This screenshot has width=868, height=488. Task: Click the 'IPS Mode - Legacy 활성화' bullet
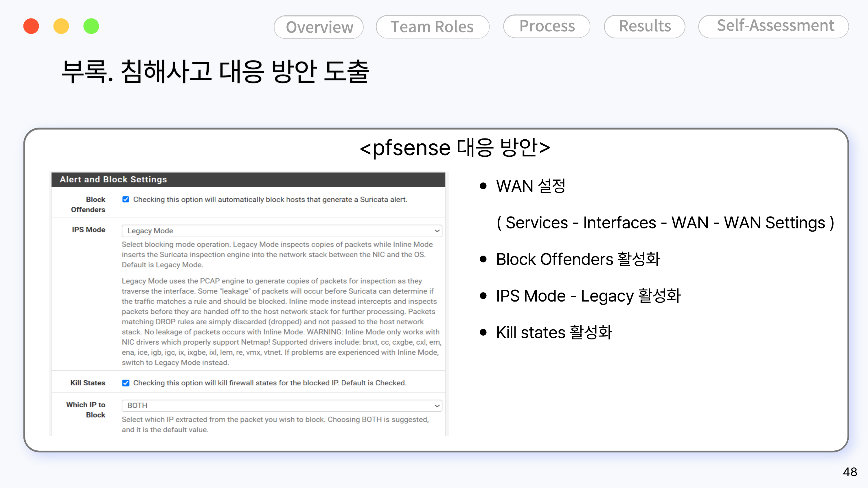pyautogui.click(x=588, y=296)
